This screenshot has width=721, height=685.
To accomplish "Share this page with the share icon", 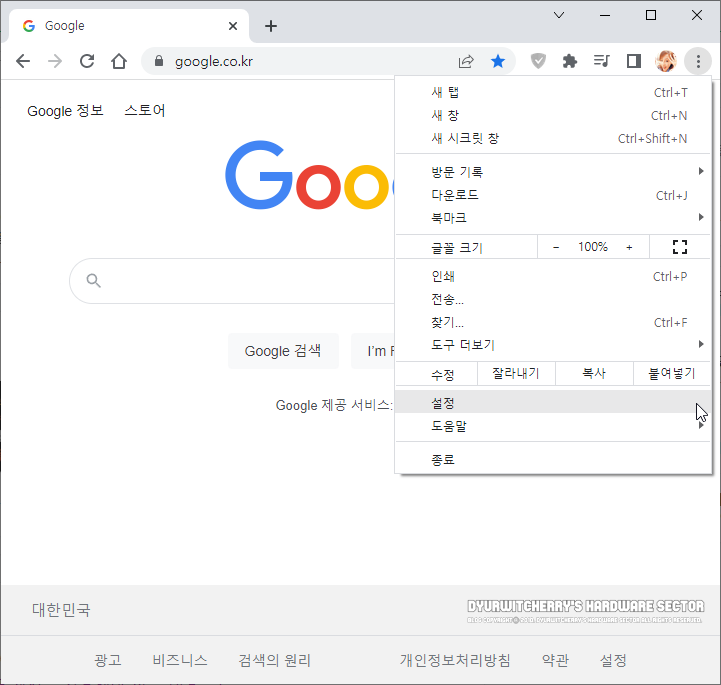I will pyautogui.click(x=466, y=61).
